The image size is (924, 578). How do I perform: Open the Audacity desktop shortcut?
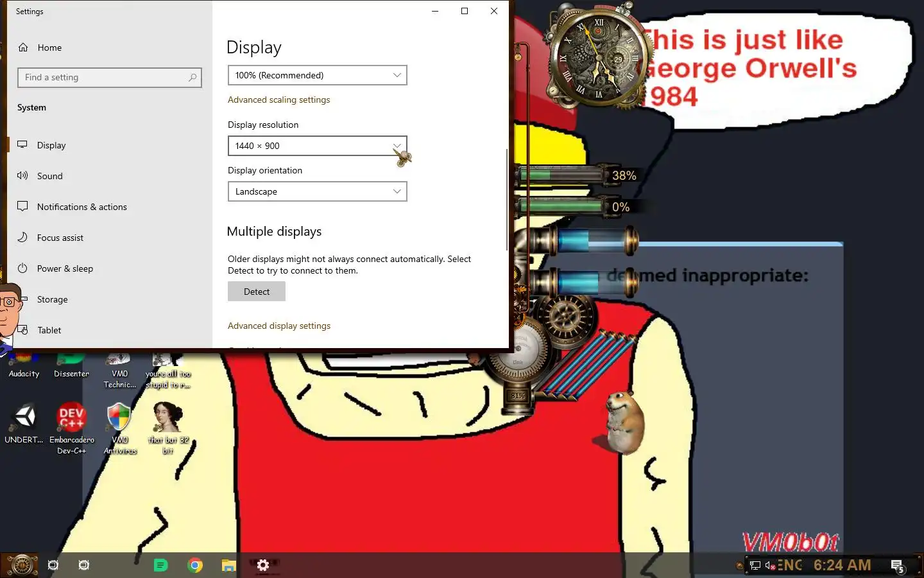pyautogui.click(x=24, y=366)
